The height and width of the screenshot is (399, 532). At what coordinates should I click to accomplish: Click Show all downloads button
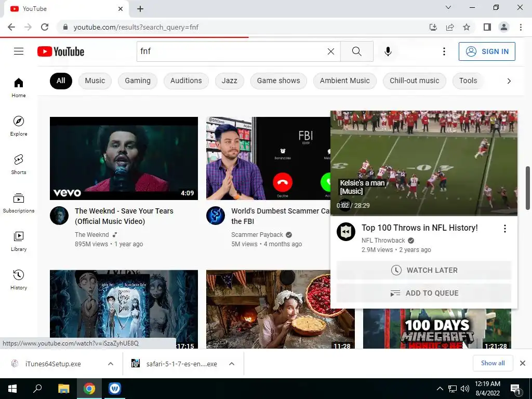tap(493, 363)
